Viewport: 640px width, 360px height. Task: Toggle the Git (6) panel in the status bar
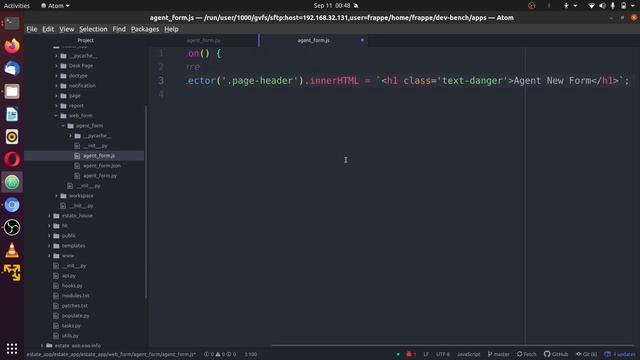click(x=587, y=354)
